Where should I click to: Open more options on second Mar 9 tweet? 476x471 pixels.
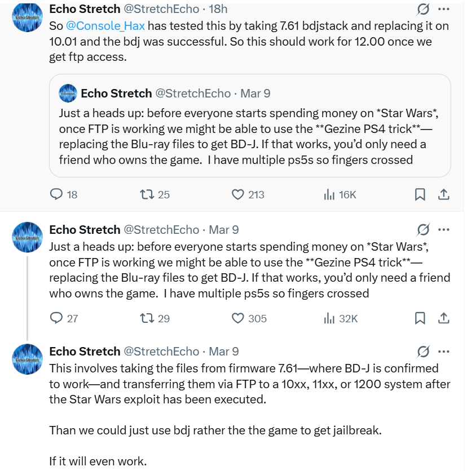pos(444,230)
